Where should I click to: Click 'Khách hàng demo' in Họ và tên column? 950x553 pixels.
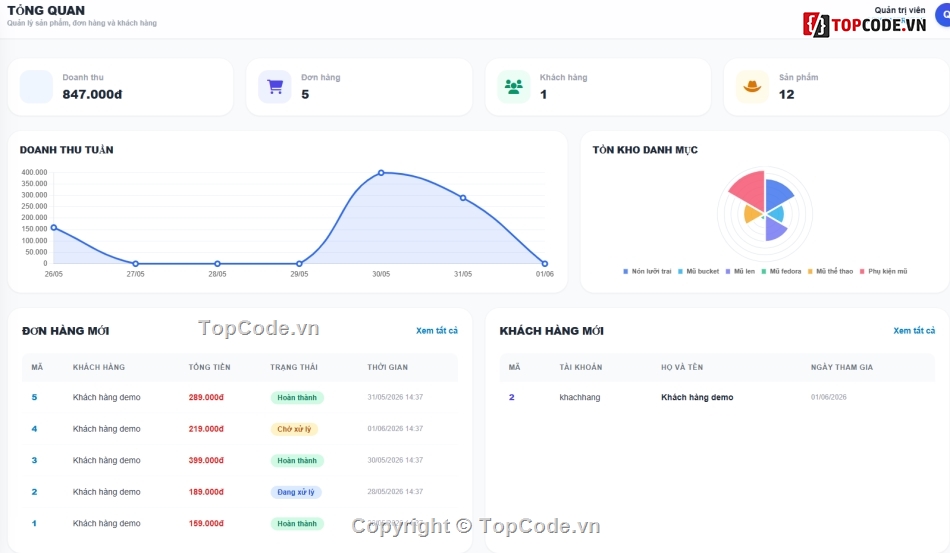[x=697, y=397]
